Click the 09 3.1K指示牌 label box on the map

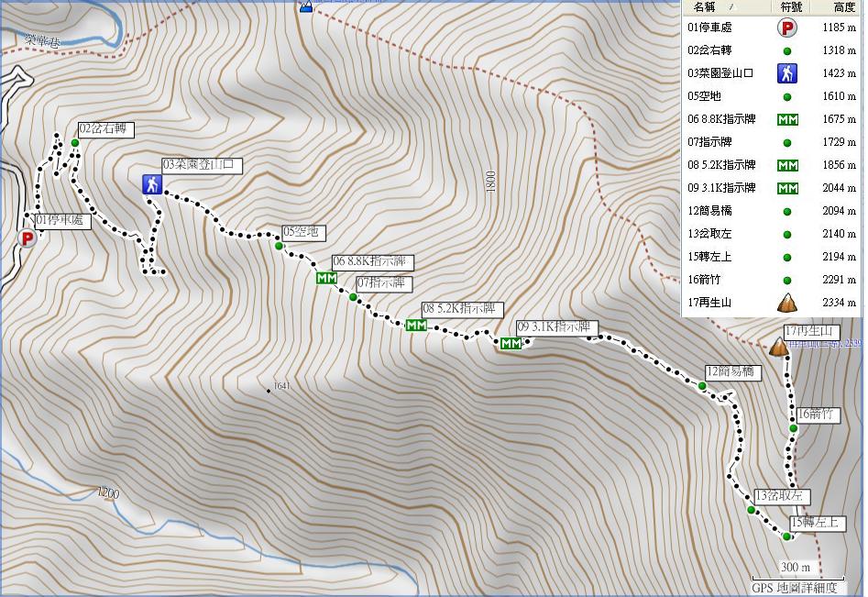point(557,327)
